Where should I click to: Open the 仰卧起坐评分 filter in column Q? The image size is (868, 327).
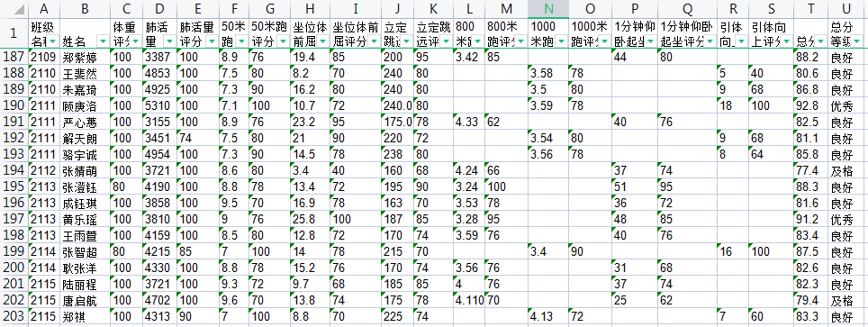click(710, 41)
